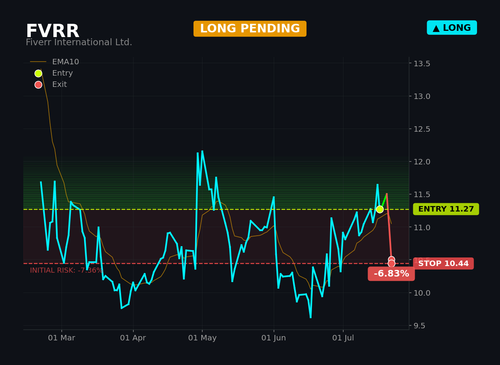The width and height of the screenshot is (500, 365).
Task: Click the LONG direction badge
Action: [452, 28]
